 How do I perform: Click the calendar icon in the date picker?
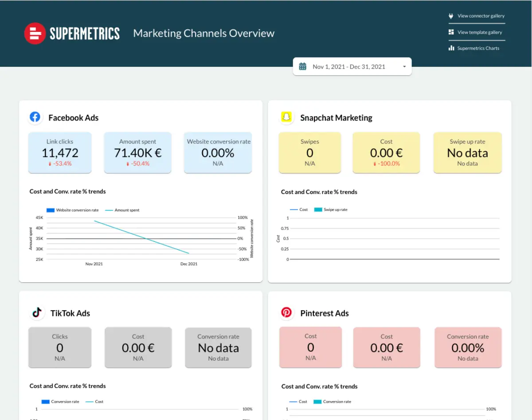[303, 66]
